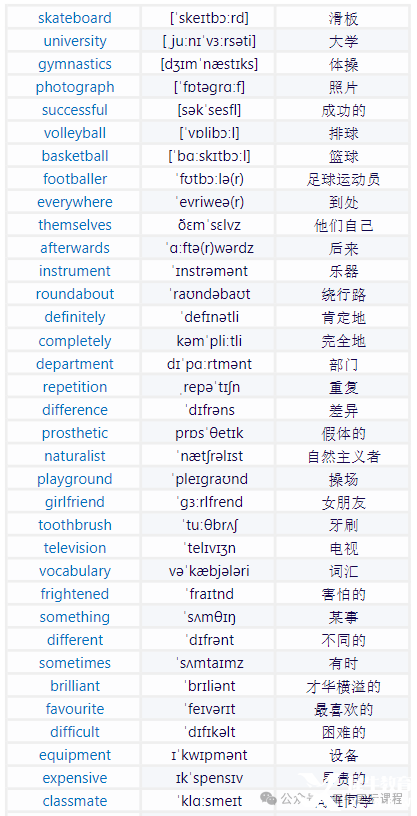Click the word link 'skateboard'
This screenshot has width=417, height=816.
pyautogui.click(x=74, y=18)
